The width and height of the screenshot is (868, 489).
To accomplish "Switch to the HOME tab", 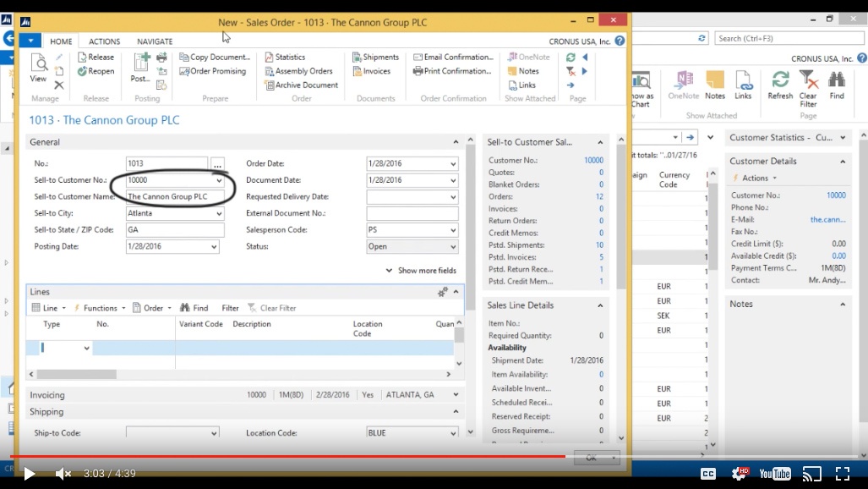I will pyautogui.click(x=61, y=41).
